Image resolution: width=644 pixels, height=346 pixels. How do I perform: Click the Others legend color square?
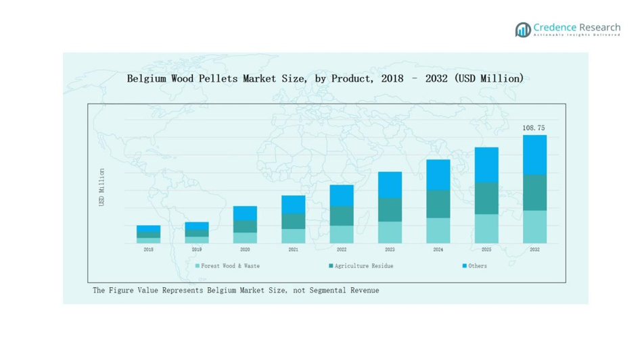point(465,266)
